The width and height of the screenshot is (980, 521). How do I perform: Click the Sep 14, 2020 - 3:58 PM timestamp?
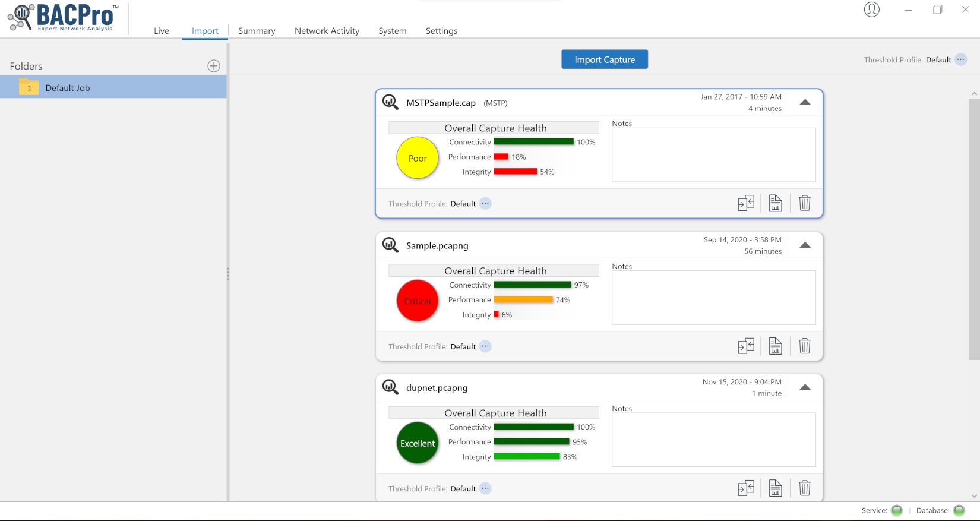[742, 240]
